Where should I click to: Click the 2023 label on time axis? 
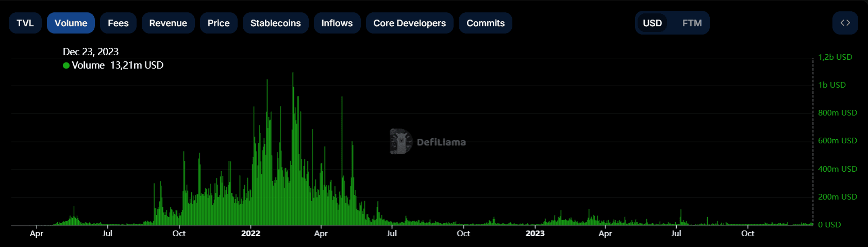(x=535, y=234)
